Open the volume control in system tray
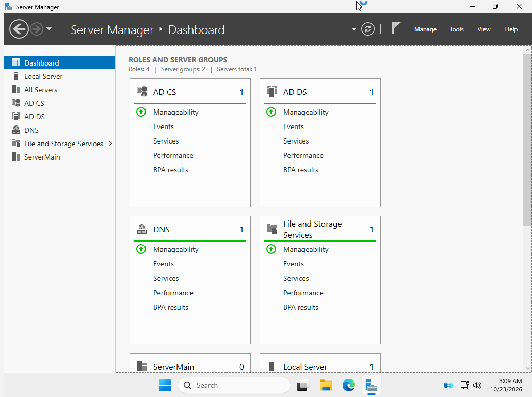 (x=477, y=385)
